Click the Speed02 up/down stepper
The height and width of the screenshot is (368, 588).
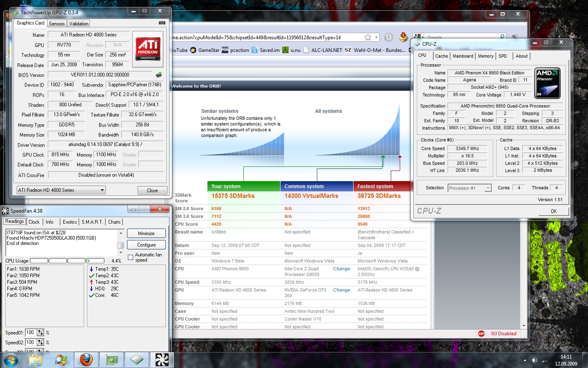click(x=40, y=342)
